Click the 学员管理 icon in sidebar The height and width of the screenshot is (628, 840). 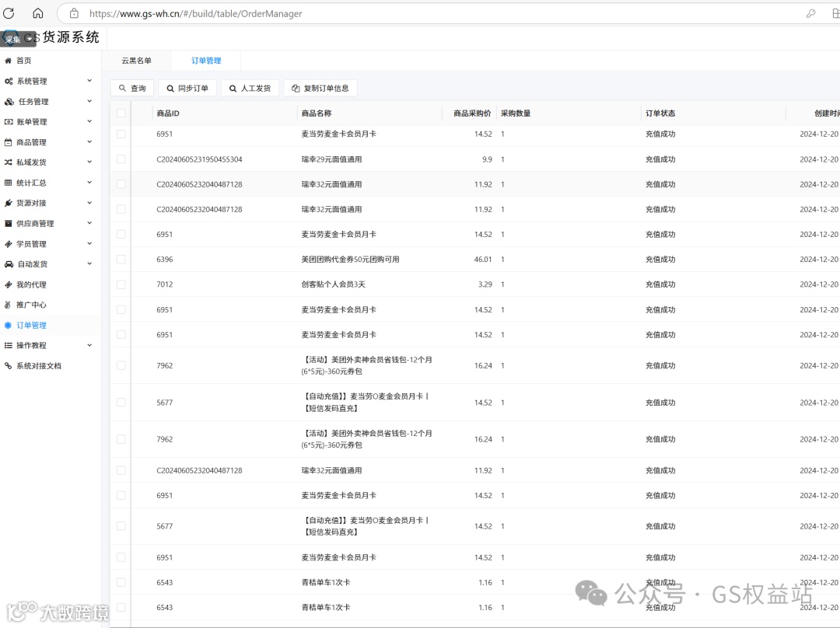click(x=8, y=244)
